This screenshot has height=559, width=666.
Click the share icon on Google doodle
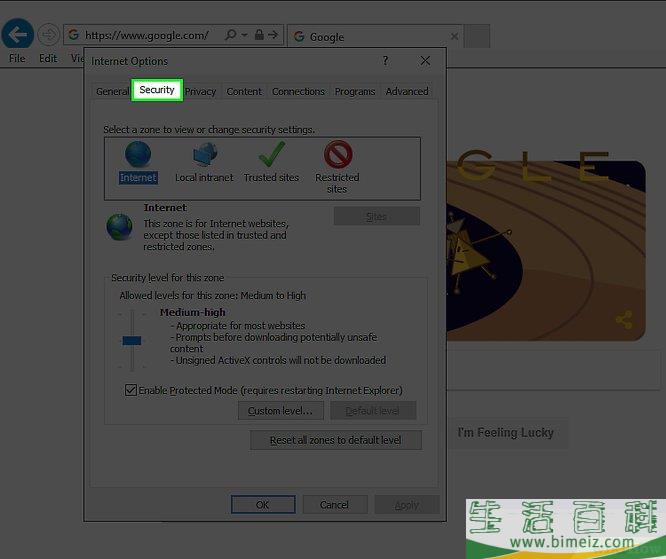624,320
